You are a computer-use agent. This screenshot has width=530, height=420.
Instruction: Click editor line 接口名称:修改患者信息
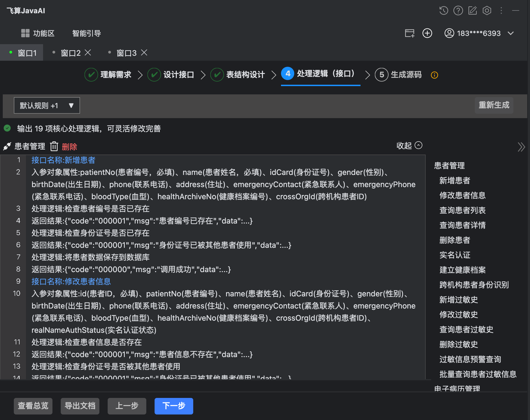[71, 281]
